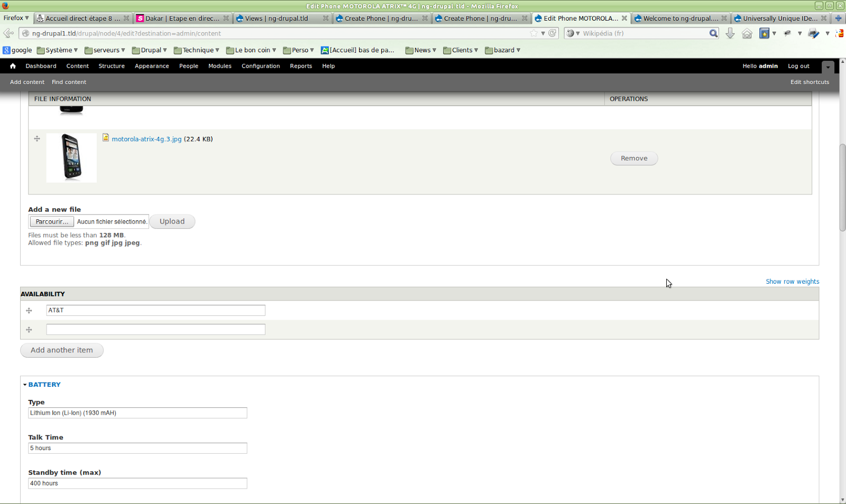Viewport: 846px width, 504px height.
Task: Open the Firefox downloads arrow
Action: 730,33
